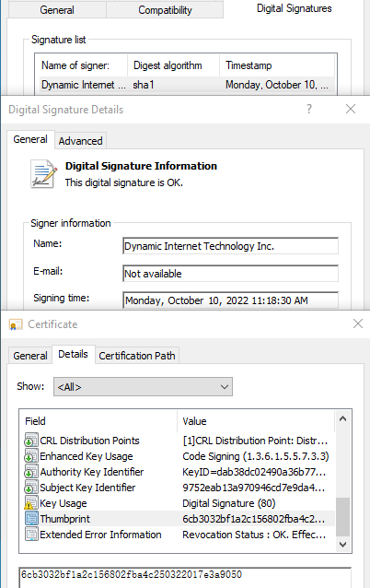Click the Certificate window title icon
The height and width of the screenshot is (588, 370).
[16, 324]
